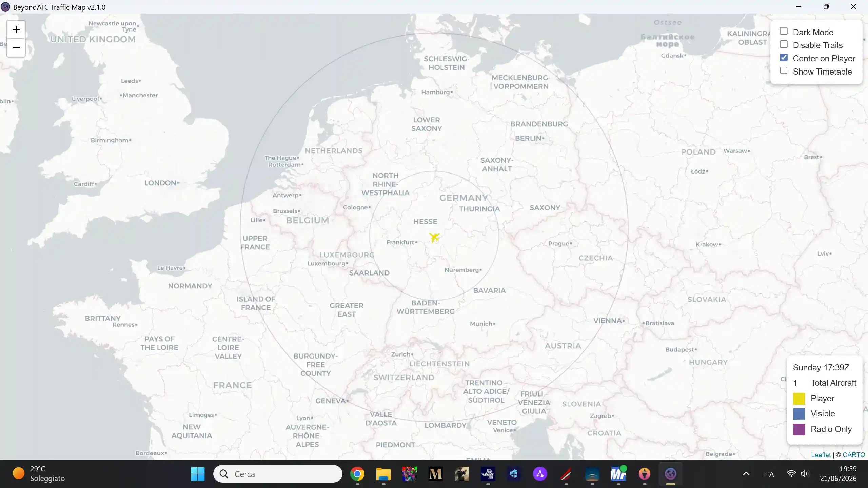Open the red slash app in taskbar
868x488 pixels.
point(566,474)
